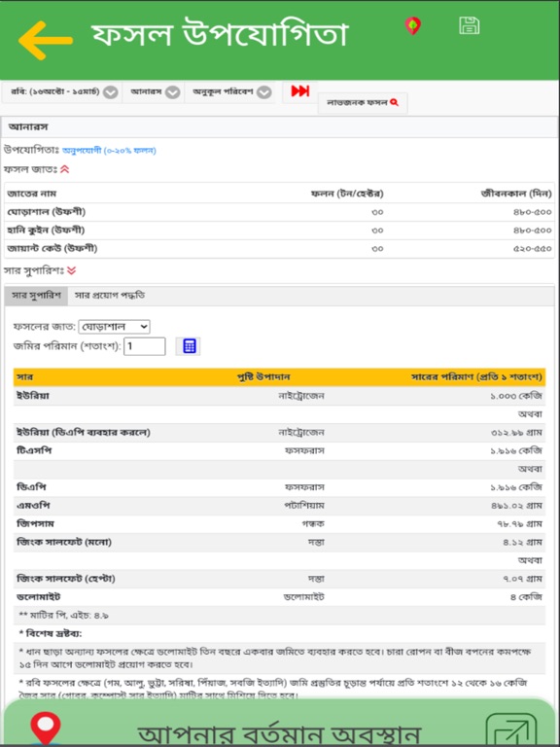This screenshot has height=747, width=560.
Task: Tap the yellow back arrow
Action: point(46,41)
